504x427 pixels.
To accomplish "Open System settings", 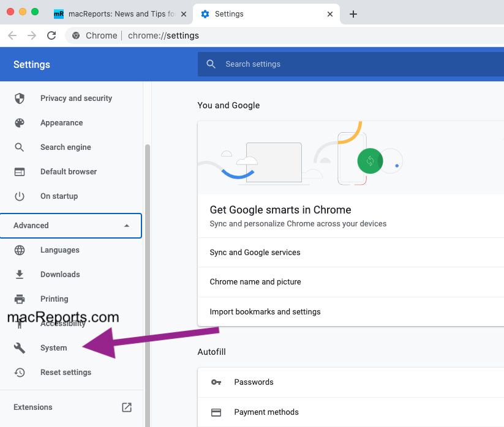I will pyautogui.click(x=72, y=347).
